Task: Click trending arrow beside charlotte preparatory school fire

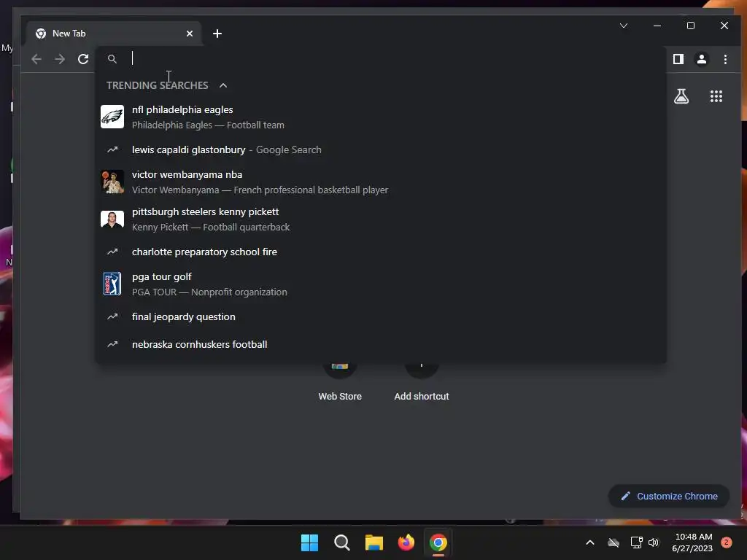Action: 112,252
